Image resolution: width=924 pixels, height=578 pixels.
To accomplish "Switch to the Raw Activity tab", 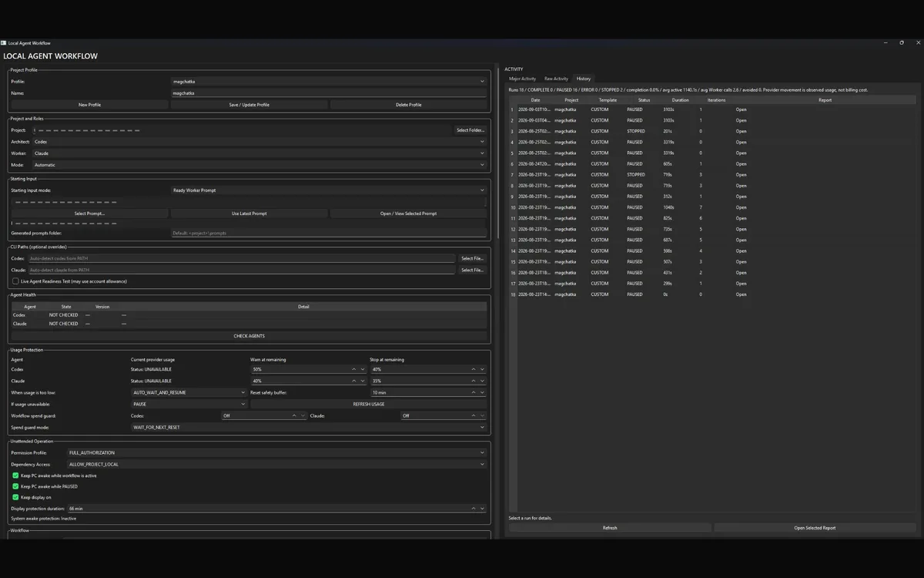I will coord(556,79).
